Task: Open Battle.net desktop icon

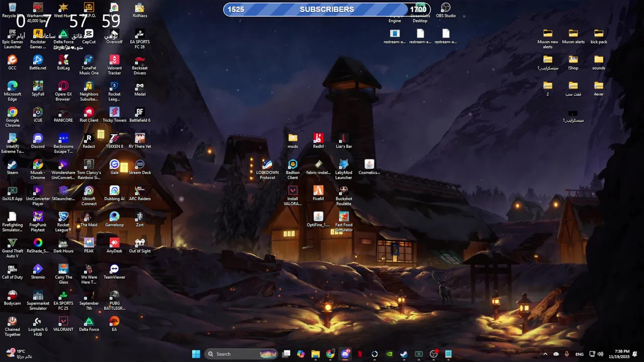Action: pos(38,62)
